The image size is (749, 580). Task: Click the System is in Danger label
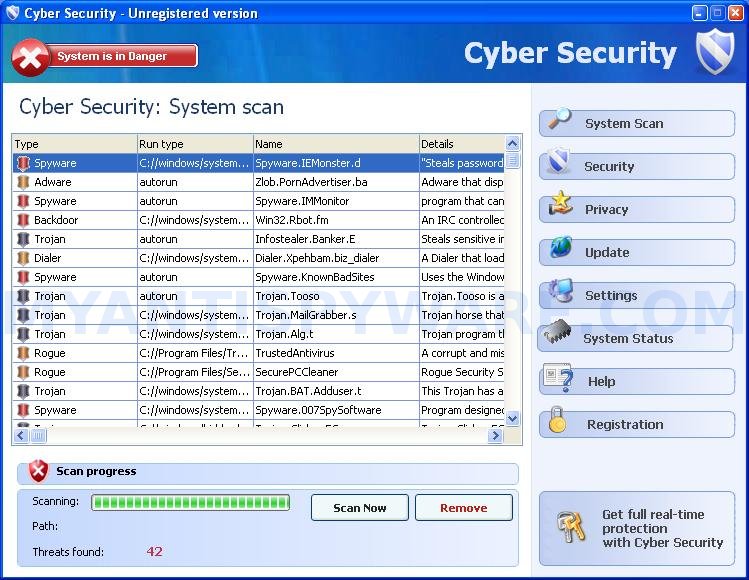(112, 56)
